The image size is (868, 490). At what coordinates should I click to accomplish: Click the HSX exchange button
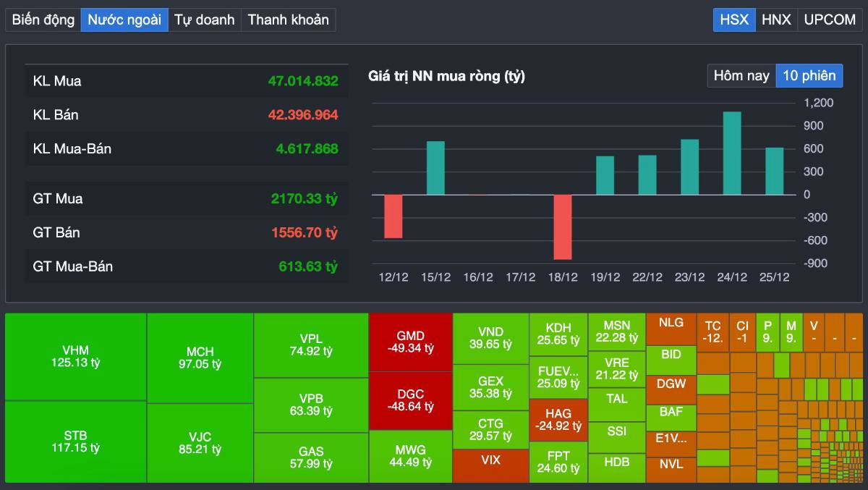coord(733,20)
